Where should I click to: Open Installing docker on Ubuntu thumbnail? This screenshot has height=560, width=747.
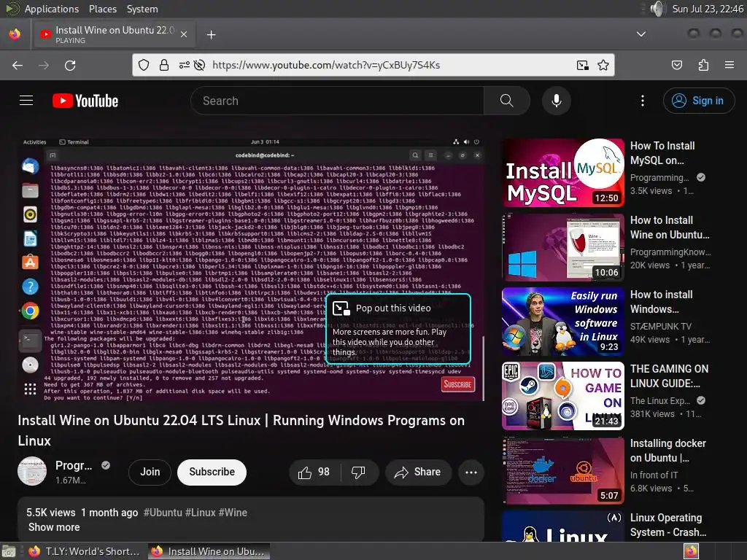(563, 470)
